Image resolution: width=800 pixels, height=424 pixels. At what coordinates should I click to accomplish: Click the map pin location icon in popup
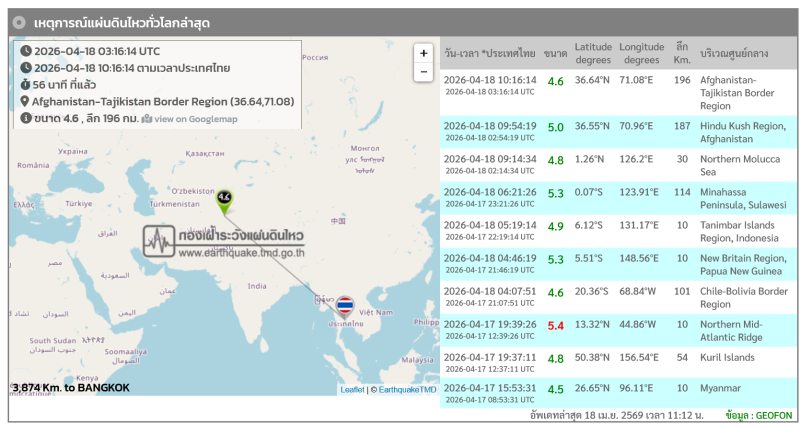25,101
